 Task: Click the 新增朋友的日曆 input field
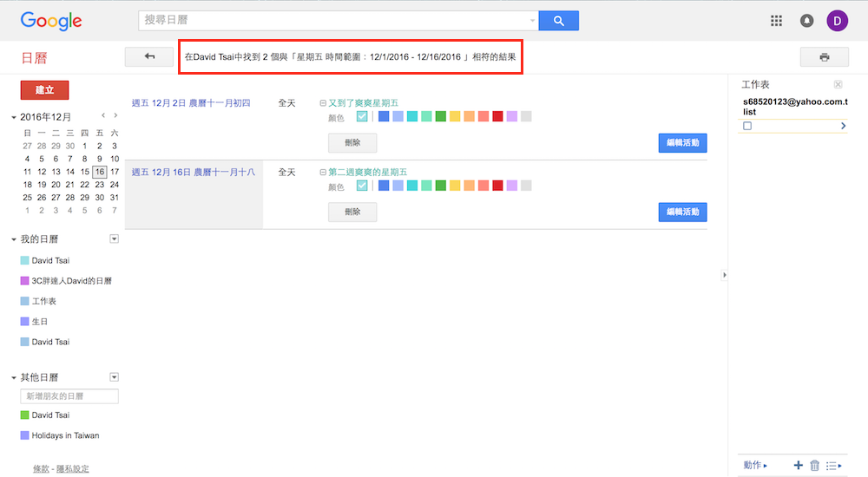click(69, 396)
